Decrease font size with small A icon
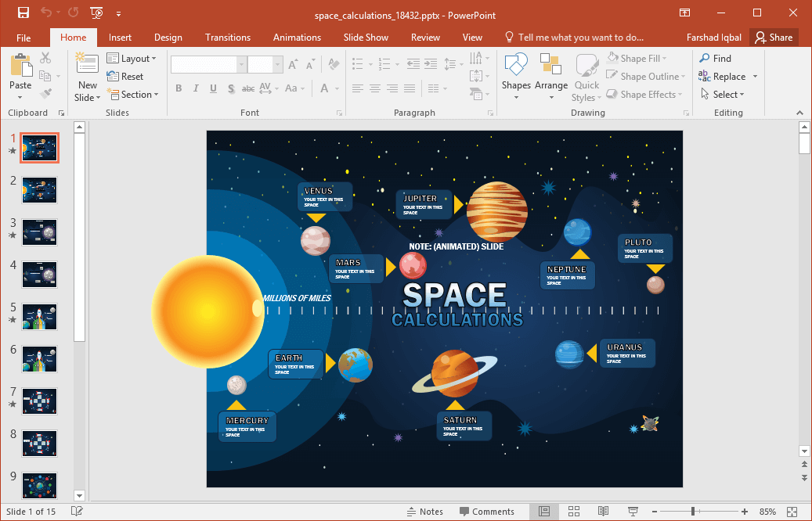812x521 pixels. point(311,65)
